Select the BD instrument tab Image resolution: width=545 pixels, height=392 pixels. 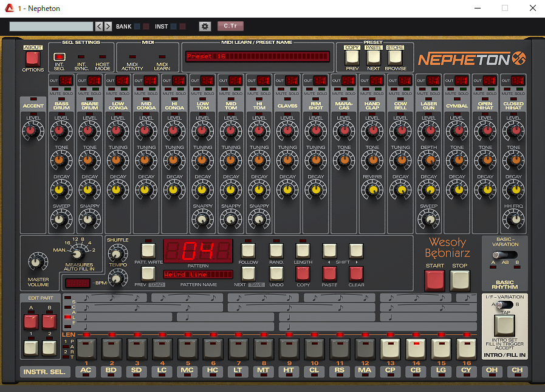pyautogui.click(x=111, y=371)
